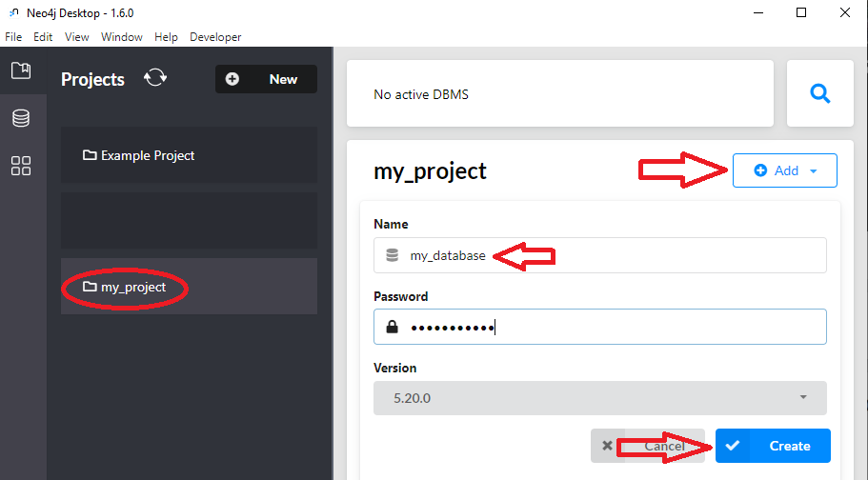The width and height of the screenshot is (868, 480).
Task: Open the Projects sidebar icon
Action: click(x=21, y=70)
